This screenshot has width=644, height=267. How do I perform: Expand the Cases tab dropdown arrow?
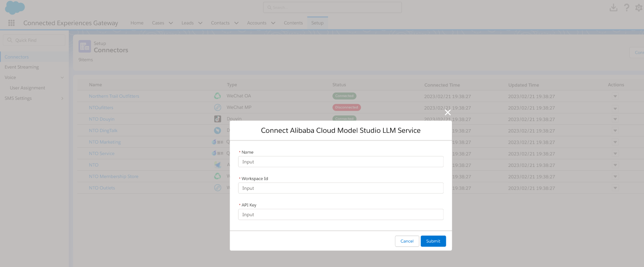pyautogui.click(x=171, y=23)
